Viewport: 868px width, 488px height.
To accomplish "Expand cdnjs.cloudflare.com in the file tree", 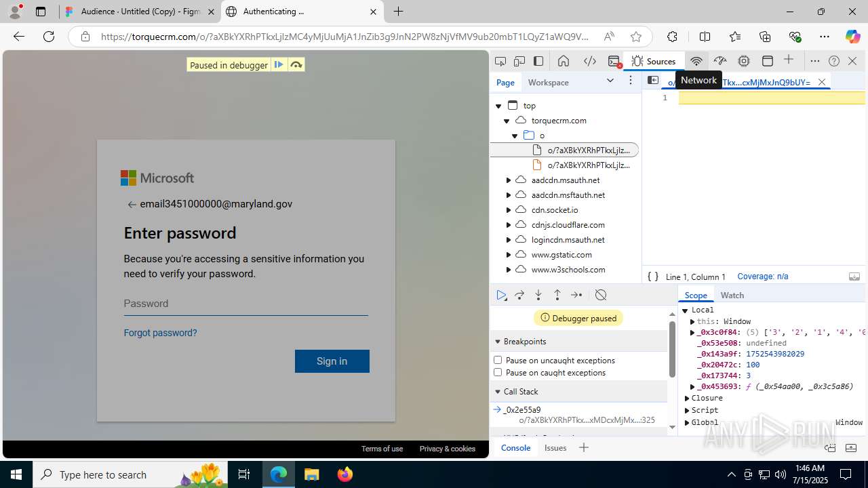I will pyautogui.click(x=509, y=225).
